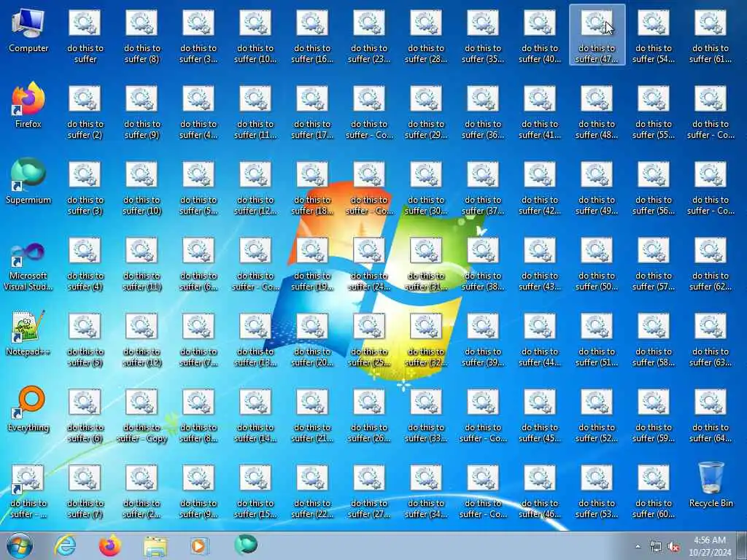Select the highlighted "do this to suffer (47..." file

[x=597, y=36]
